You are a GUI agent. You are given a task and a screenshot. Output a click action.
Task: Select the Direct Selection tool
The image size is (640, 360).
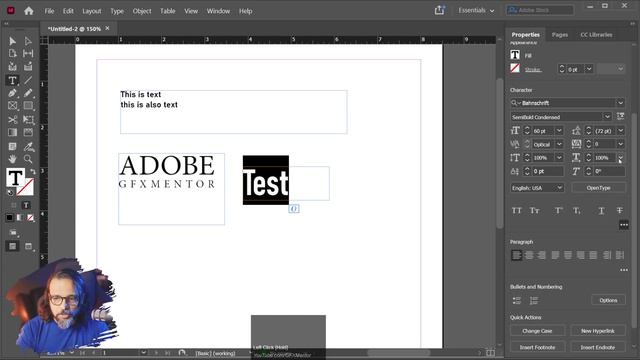pyautogui.click(x=28, y=41)
